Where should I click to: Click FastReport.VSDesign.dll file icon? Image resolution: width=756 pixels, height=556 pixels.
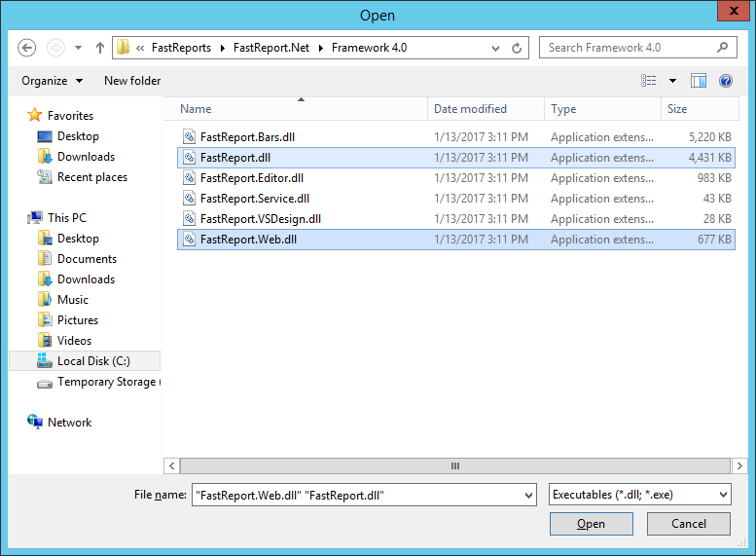click(x=190, y=219)
